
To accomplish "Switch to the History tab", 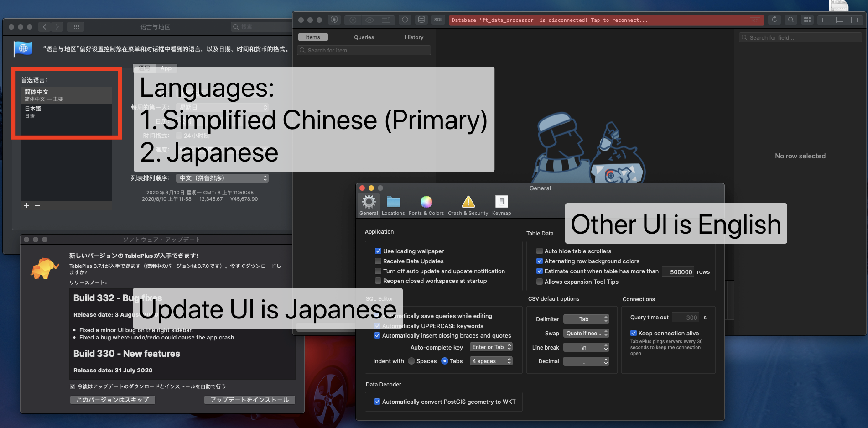I will [414, 37].
